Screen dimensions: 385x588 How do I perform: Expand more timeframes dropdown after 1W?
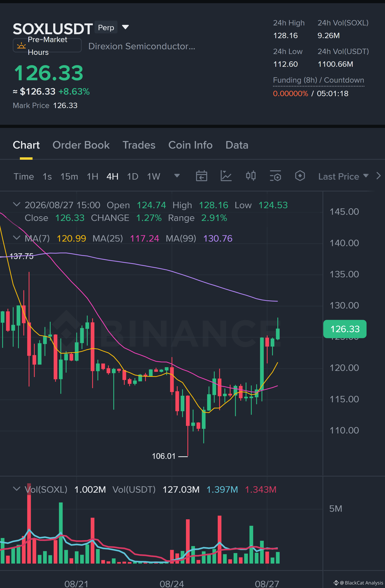[177, 176]
